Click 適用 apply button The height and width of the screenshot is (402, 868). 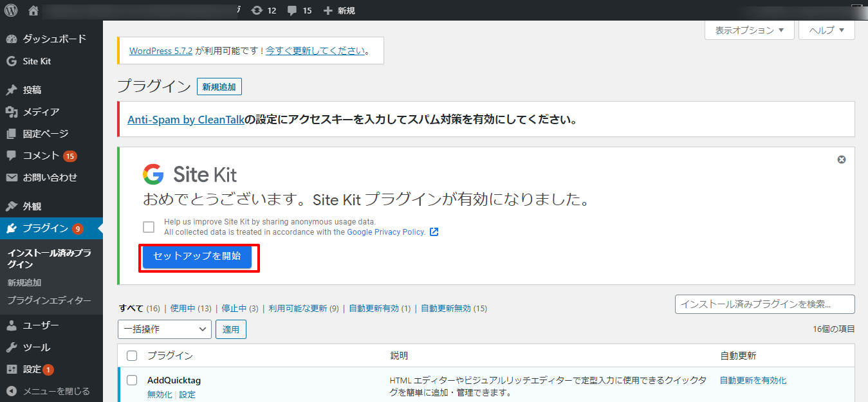point(231,329)
